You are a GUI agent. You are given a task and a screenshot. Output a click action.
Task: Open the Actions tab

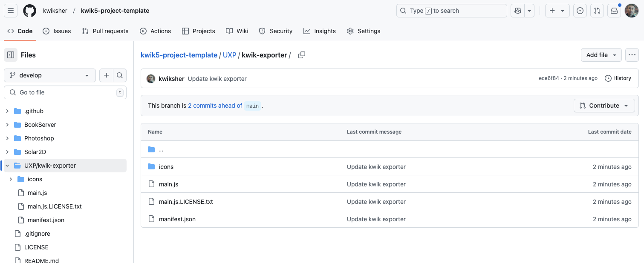pyautogui.click(x=155, y=31)
